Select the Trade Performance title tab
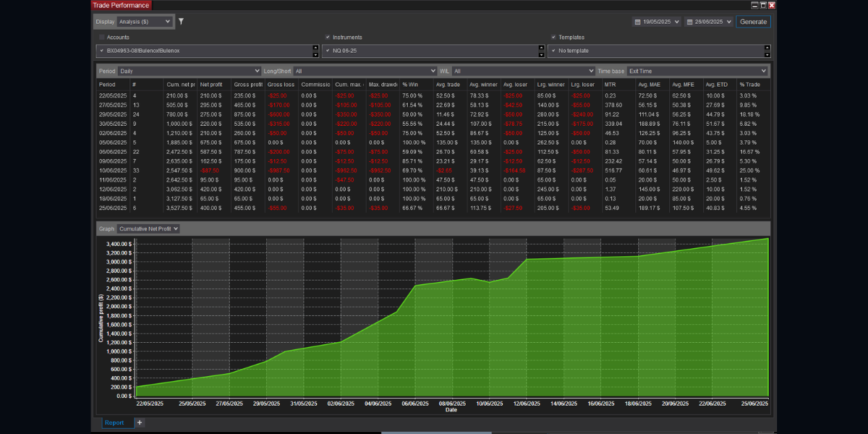868x434 pixels. (122, 5)
